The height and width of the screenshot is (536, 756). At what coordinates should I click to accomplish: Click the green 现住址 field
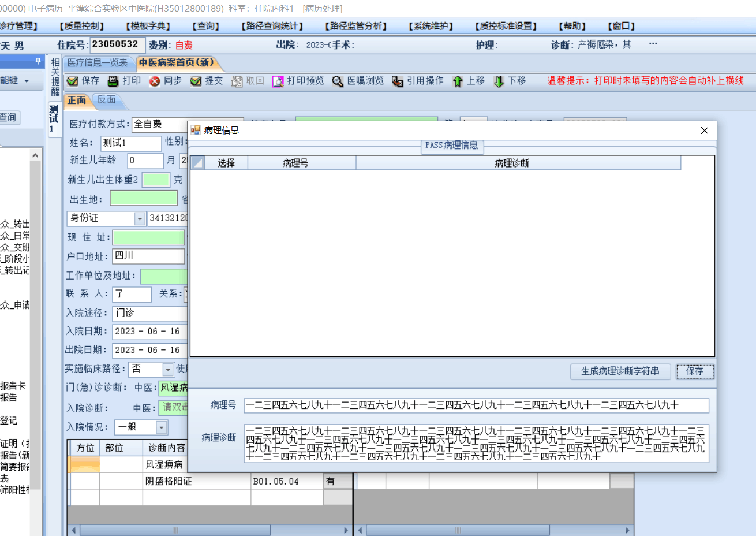[149, 237]
